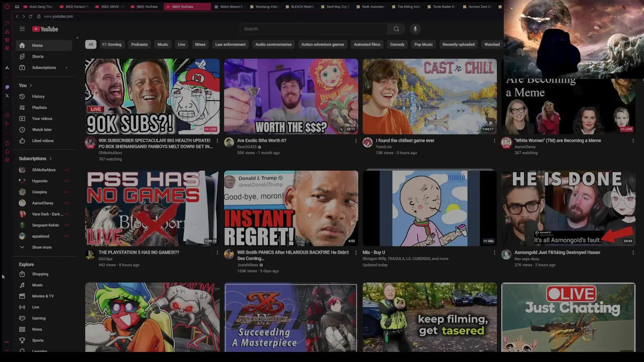
Task: Select the All filter chip
Action: [x=91, y=44]
